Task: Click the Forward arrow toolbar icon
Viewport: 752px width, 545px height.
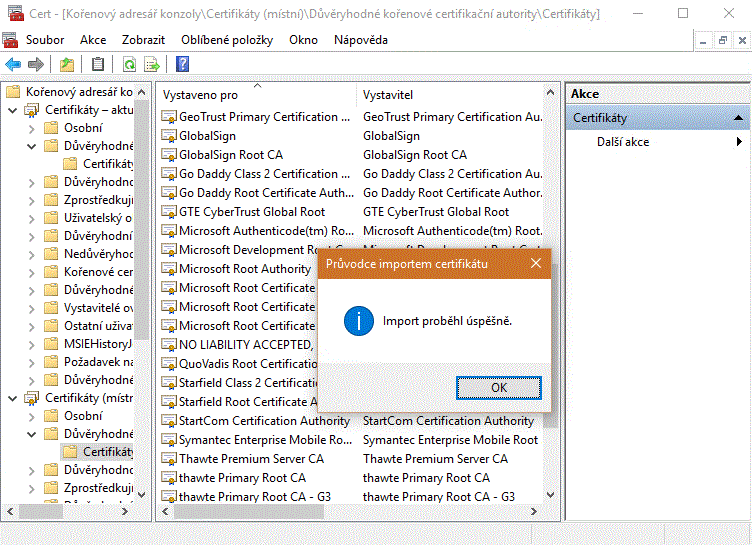Action: [36, 65]
